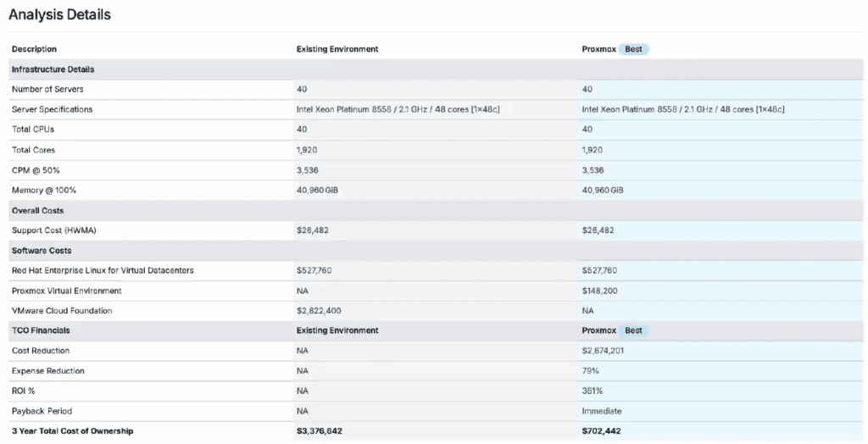868x444 pixels.
Task: Click the $702,442 Proxmox total cost
Action: (601, 431)
